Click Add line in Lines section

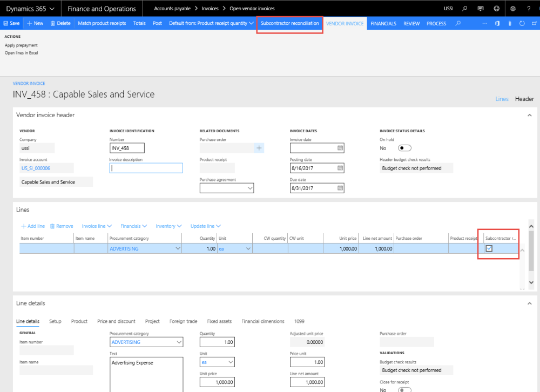pos(33,226)
